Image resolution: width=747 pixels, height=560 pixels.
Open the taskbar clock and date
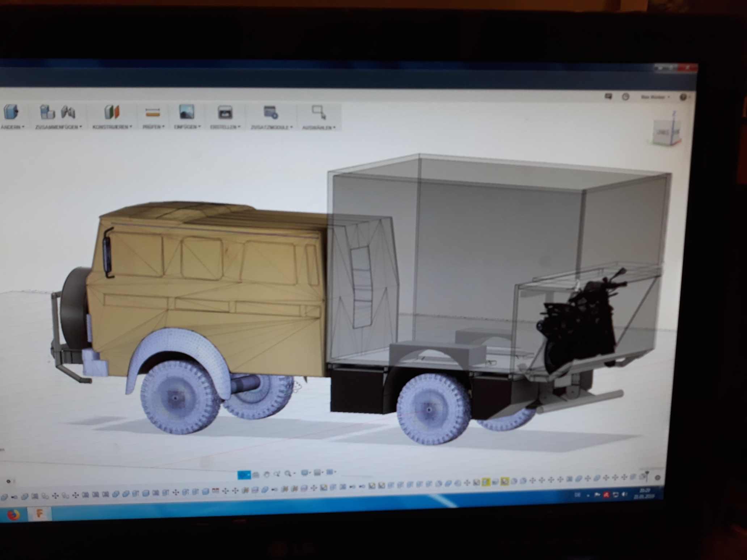click(x=645, y=493)
